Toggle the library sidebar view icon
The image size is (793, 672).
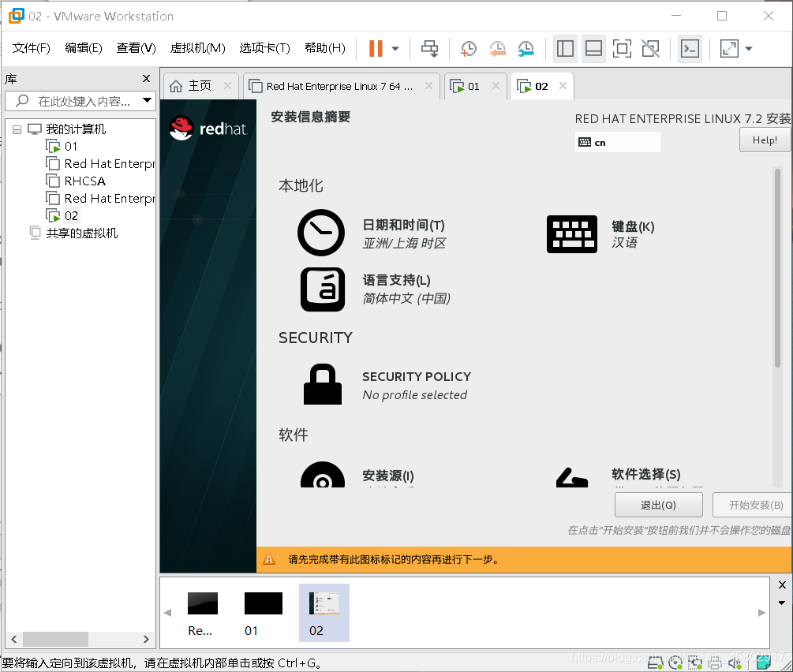pos(565,49)
